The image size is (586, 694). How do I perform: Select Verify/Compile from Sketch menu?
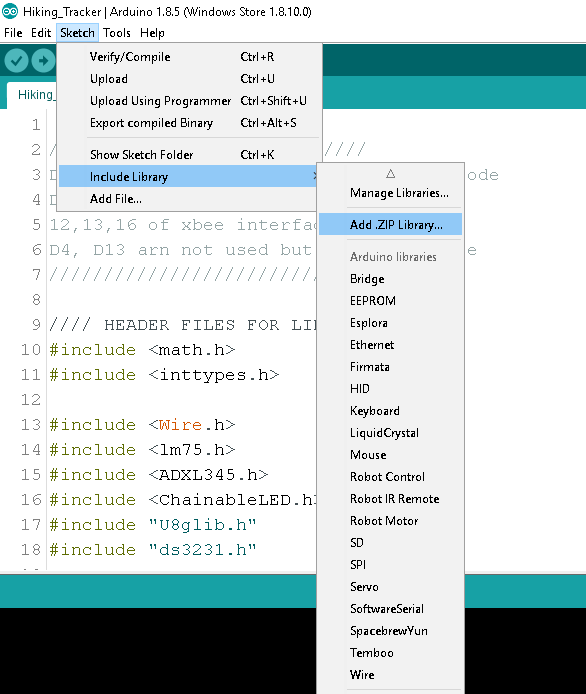189,57
